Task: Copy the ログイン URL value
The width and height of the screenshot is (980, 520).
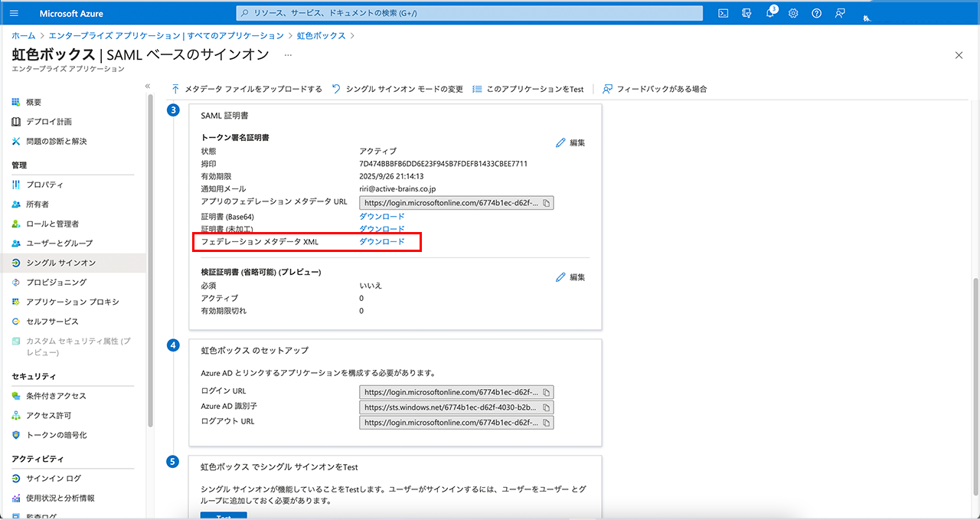Action: (x=546, y=391)
